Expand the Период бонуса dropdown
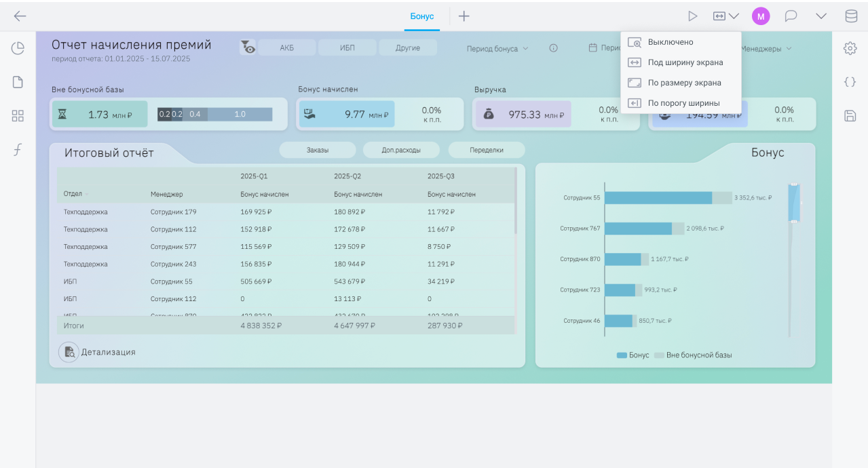868x468 pixels. [497, 49]
